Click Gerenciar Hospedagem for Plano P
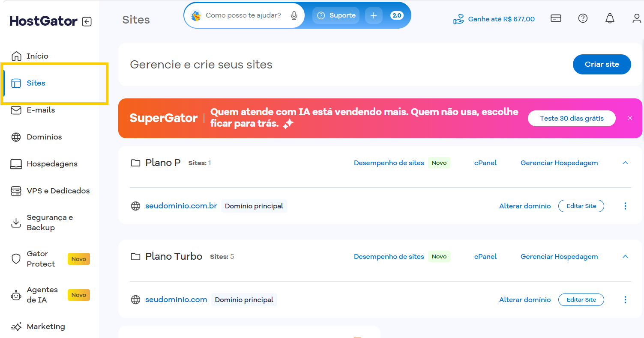Image resolution: width=644 pixels, height=338 pixels. pyautogui.click(x=559, y=163)
